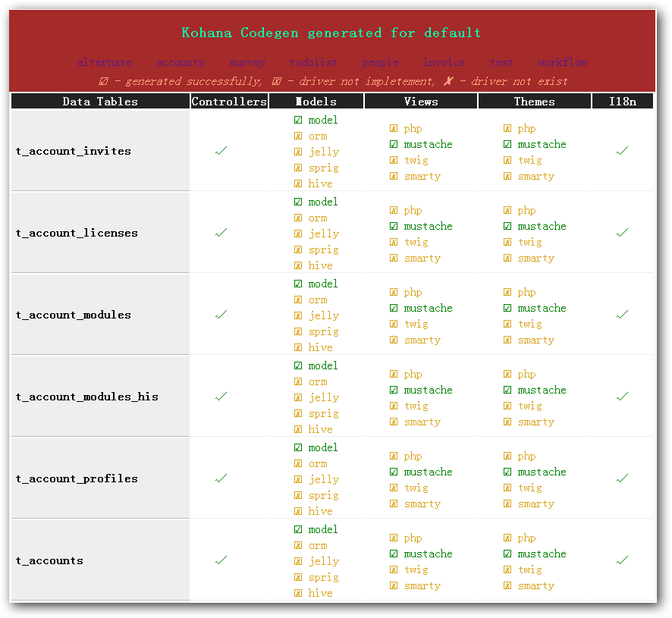Click the model label in t_account_modules_his row
The width and height of the screenshot is (672, 618).
tap(323, 365)
